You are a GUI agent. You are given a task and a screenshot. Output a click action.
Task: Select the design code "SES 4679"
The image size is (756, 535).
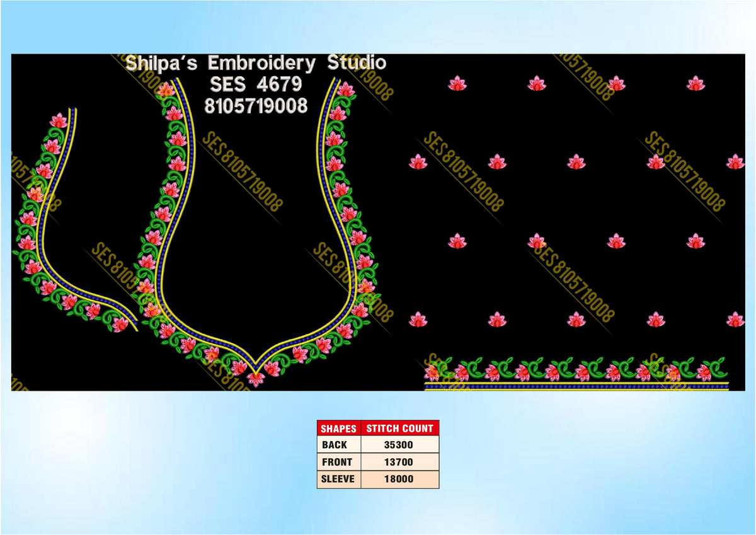[256, 84]
